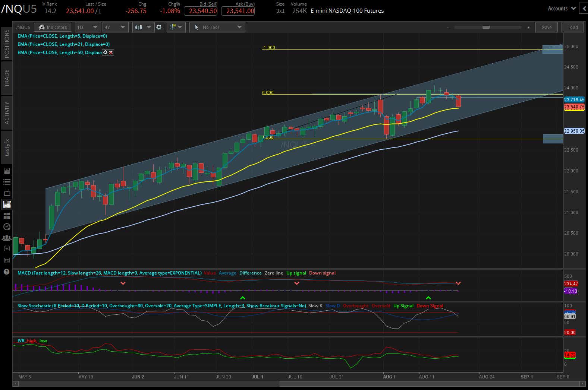The height and width of the screenshot is (390, 588).
Task: Select the EMA Length=21 study label
Action: click(x=63, y=44)
